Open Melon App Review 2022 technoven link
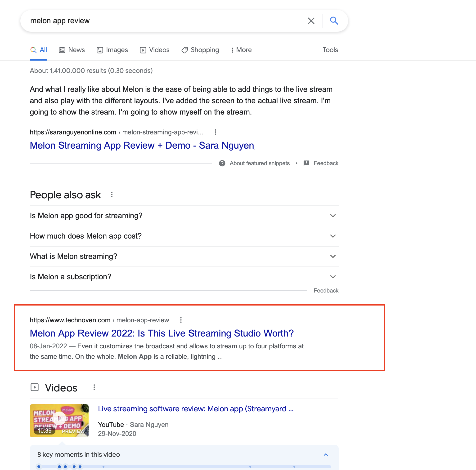 point(162,333)
